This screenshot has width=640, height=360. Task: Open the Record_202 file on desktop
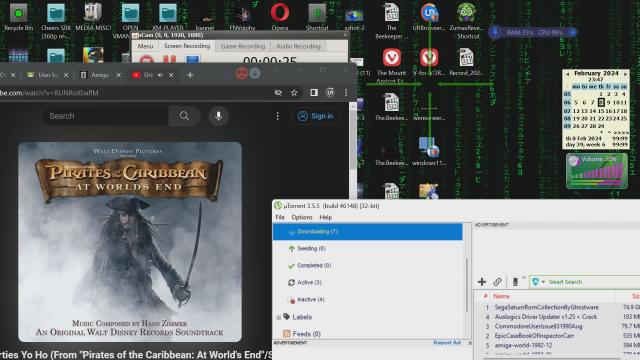466,62
